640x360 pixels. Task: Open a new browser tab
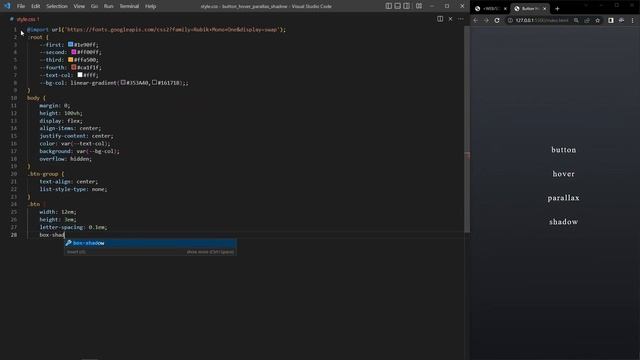click(x=557, y=9)
